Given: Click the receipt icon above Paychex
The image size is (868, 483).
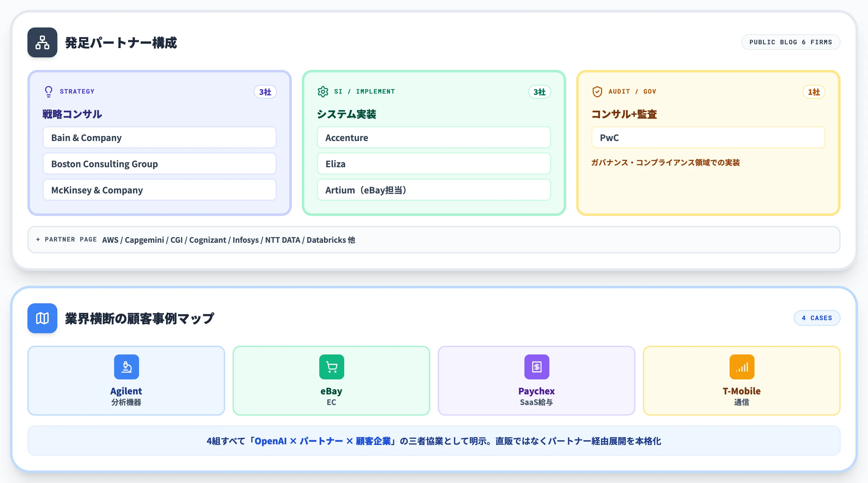Looking at the screenshot, I should (537, 367).
